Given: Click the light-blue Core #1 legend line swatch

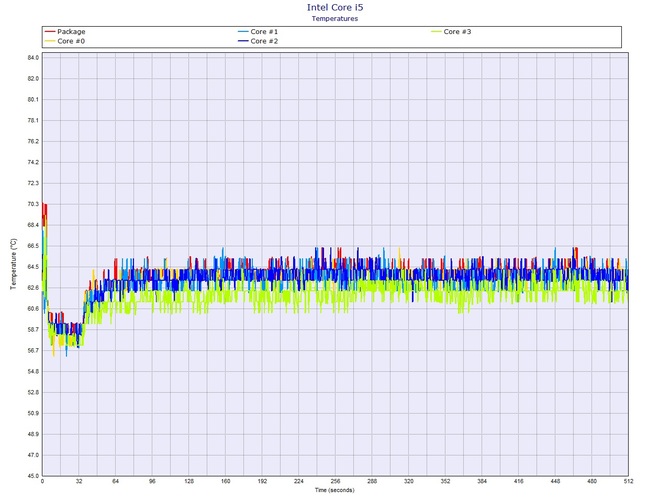Looking at the screenshot, I should coord(243,32).
